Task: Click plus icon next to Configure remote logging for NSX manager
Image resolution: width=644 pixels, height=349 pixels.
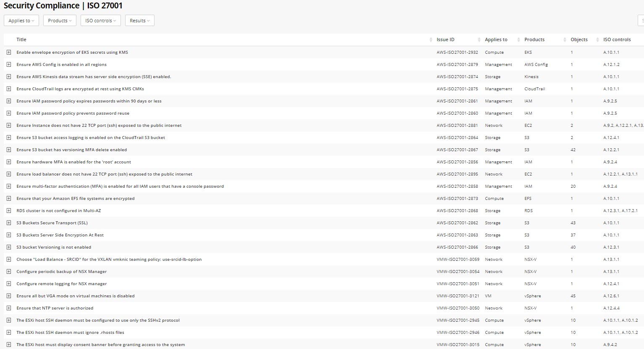Action: point(8,284)
